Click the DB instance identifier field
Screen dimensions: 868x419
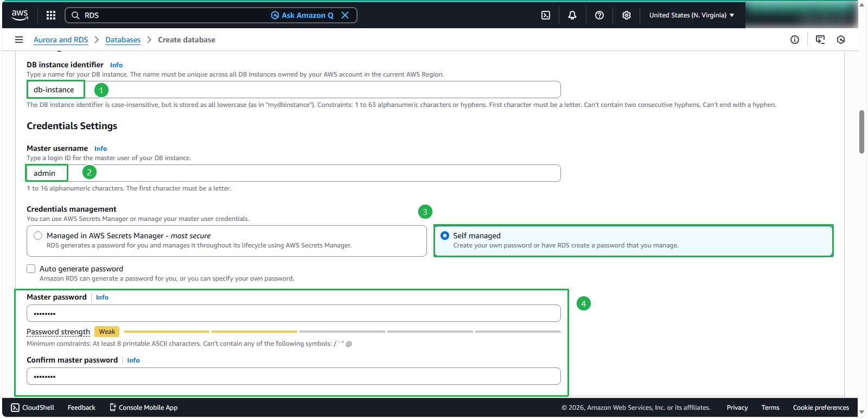pyautogui.click(x=293, y=90)
